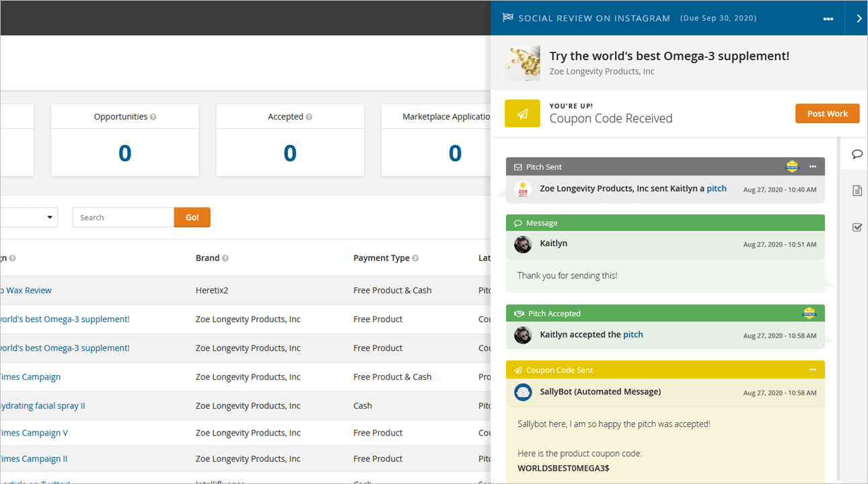
Task: Click the premium badge on Pitch Sent
Action: 792,166
